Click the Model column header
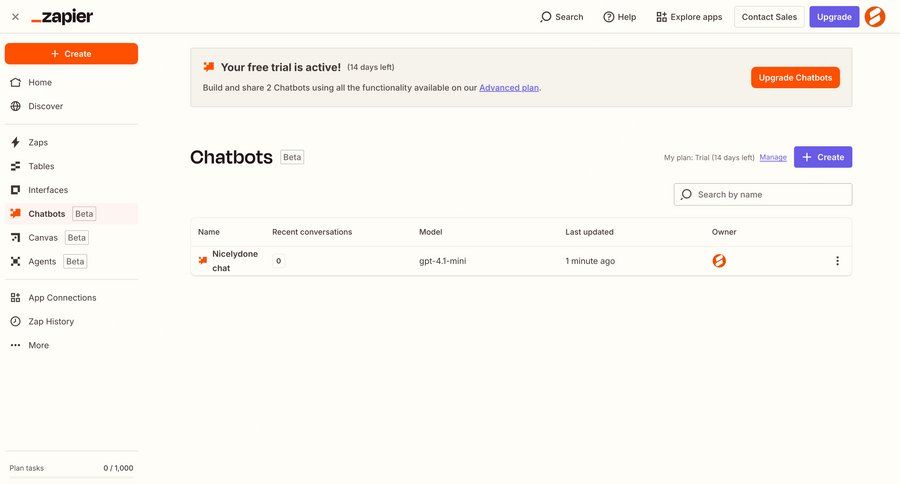900x484 pixels. pos(430,232)
